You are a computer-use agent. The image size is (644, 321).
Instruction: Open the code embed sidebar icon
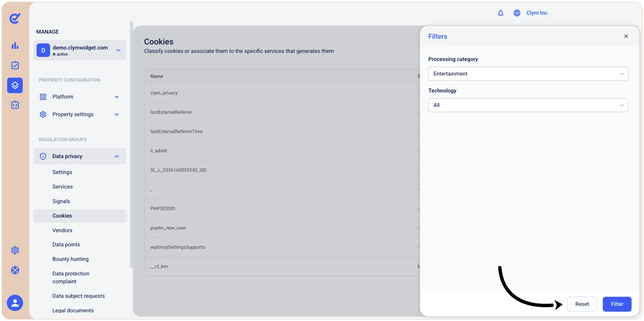click(x=15, y=105)
